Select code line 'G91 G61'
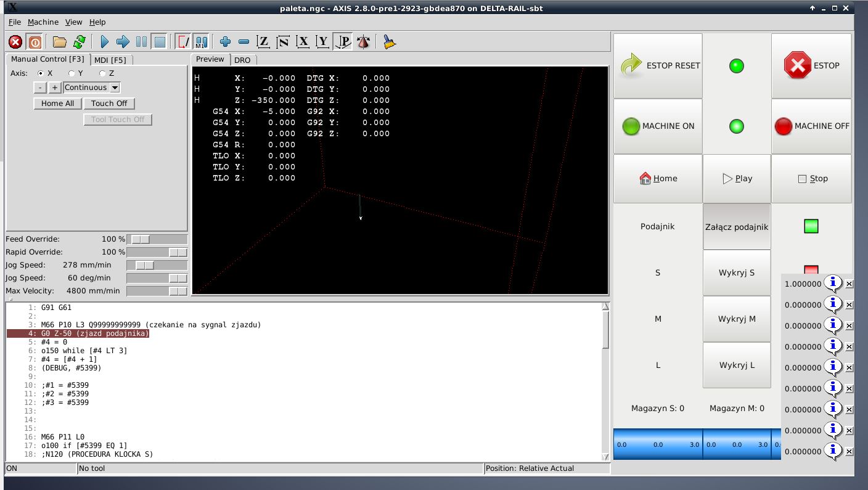 56,308
